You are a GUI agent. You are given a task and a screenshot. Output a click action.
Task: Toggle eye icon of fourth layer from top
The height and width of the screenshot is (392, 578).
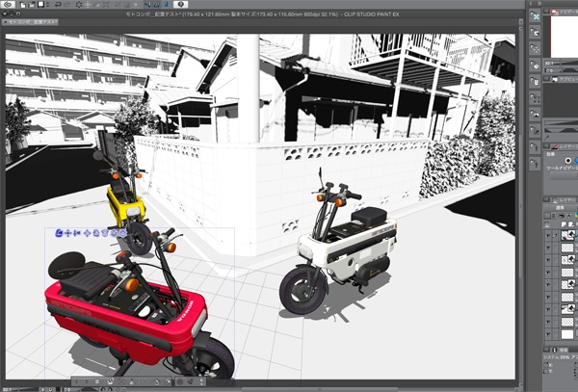click(548, 273)
